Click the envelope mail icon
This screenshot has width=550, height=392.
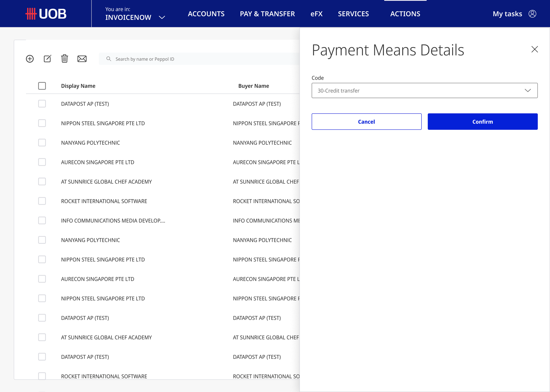82,59
